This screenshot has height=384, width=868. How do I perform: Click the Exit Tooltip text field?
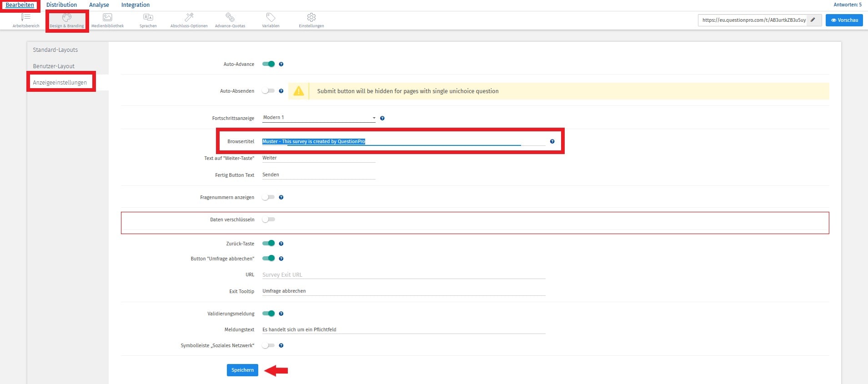404,291
